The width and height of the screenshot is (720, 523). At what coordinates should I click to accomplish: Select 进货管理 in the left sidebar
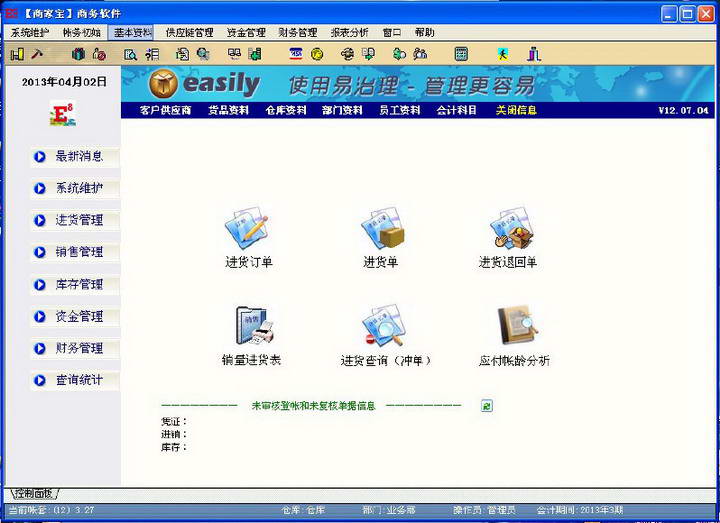(75, 220)
